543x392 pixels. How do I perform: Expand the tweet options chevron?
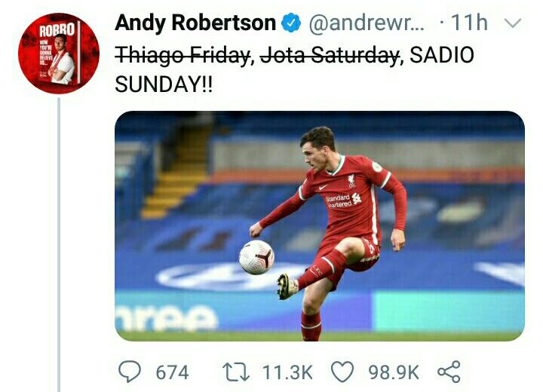[x=514, y=23]
